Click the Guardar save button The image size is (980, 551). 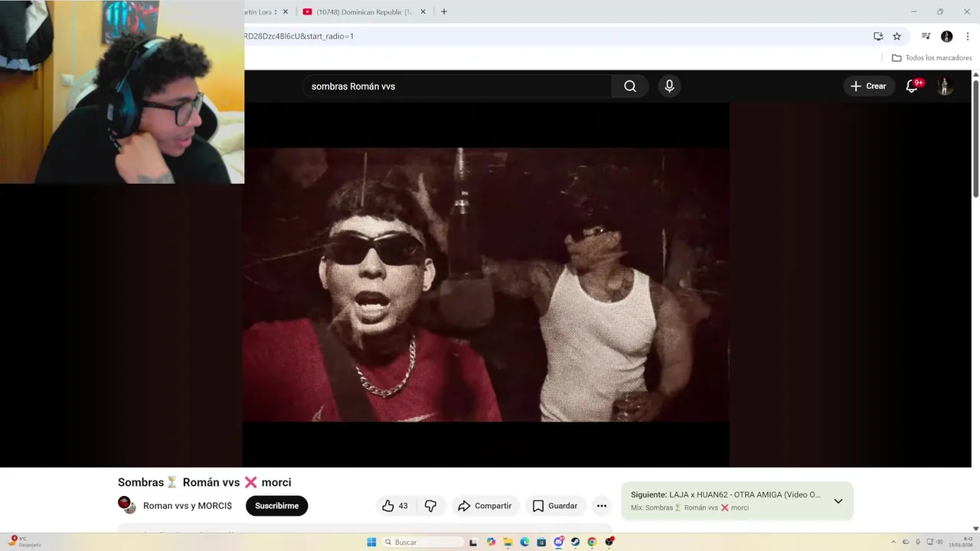pos(555,506)
